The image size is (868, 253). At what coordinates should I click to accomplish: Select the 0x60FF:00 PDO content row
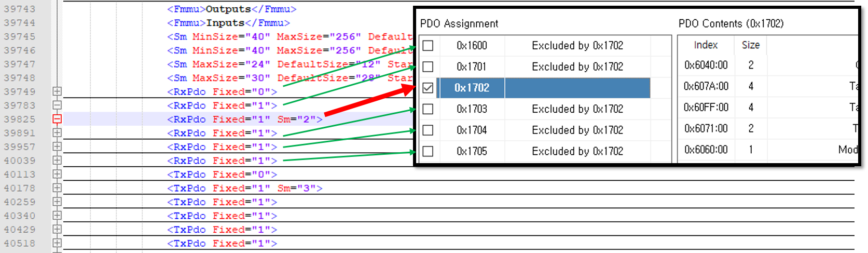(x=706, y=108)
